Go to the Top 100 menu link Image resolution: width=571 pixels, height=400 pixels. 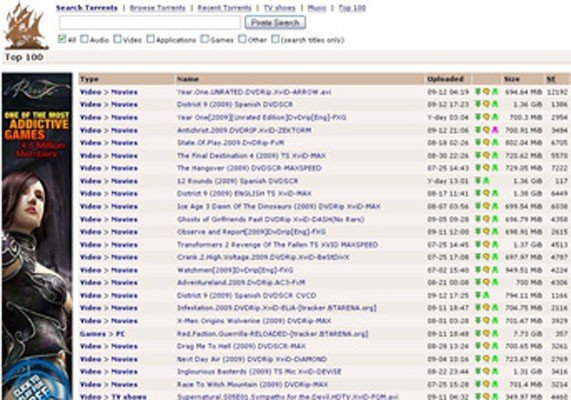point(352,8)
